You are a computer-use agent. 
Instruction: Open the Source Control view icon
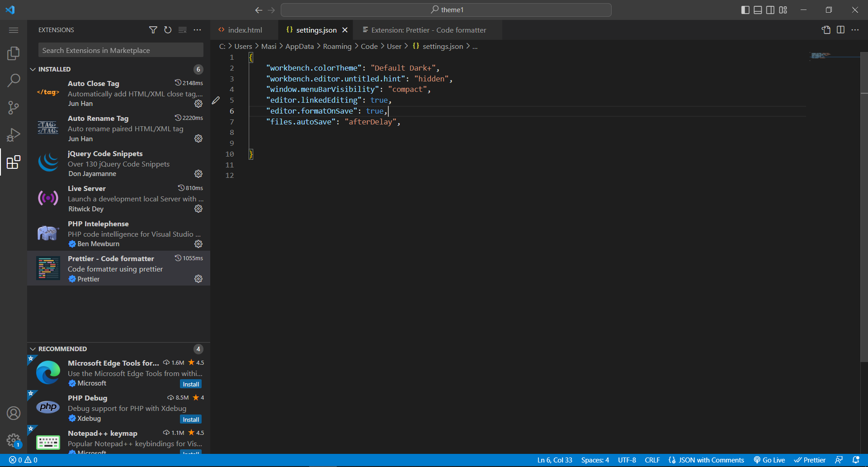(14, 108)
